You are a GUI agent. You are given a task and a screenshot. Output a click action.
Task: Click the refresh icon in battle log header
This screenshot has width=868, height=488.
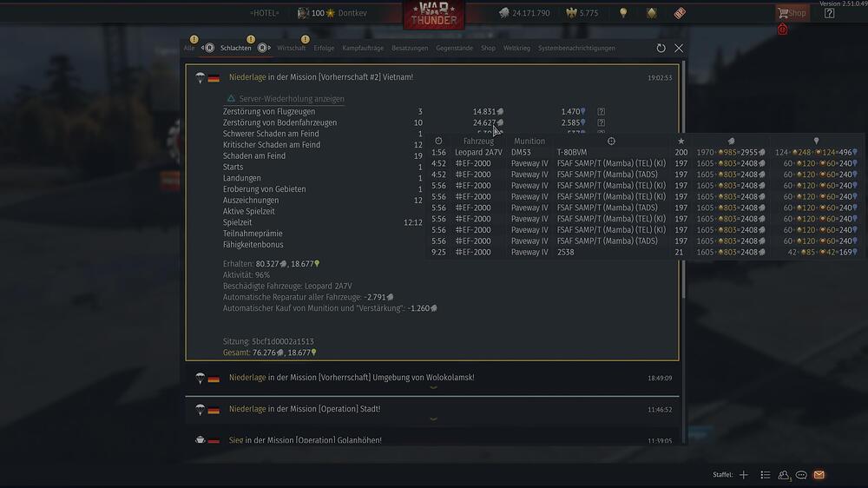click(661, 48)
